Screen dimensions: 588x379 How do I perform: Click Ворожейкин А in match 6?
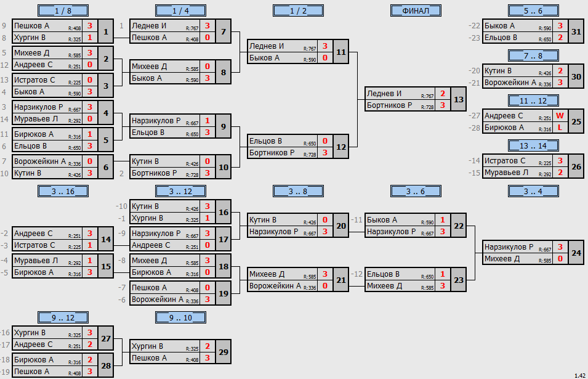[x=40, y=161]
